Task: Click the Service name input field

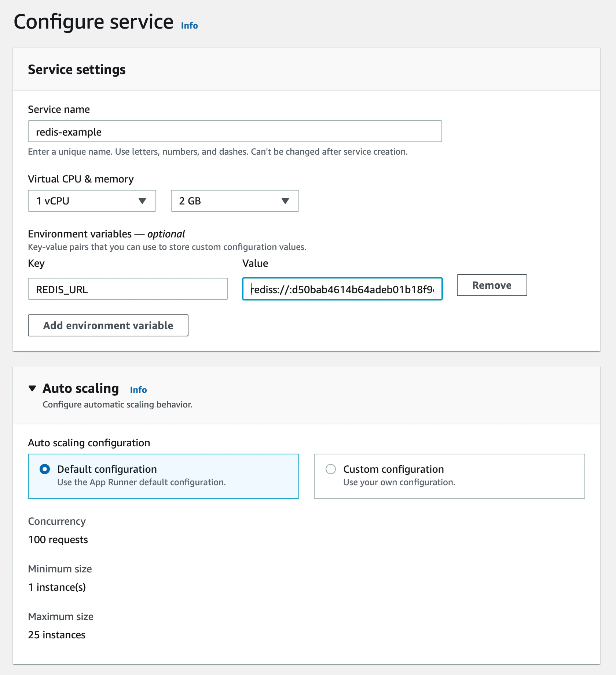Action: 235,132
